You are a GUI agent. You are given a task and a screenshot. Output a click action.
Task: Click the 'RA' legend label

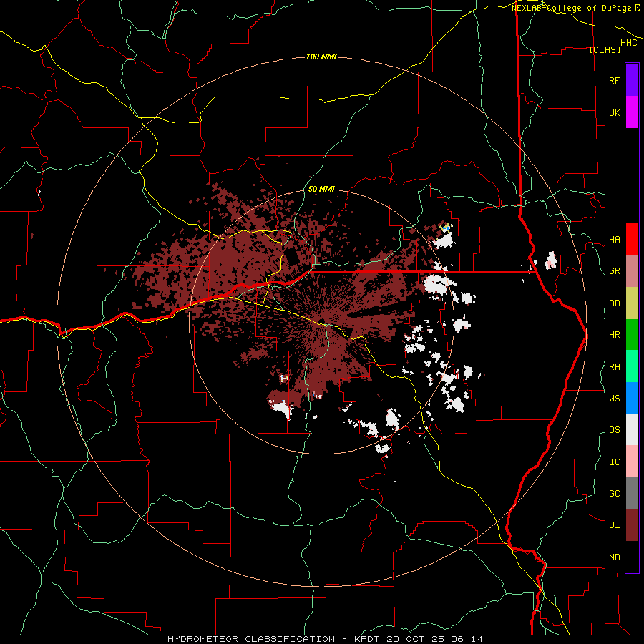pos(614,367)
